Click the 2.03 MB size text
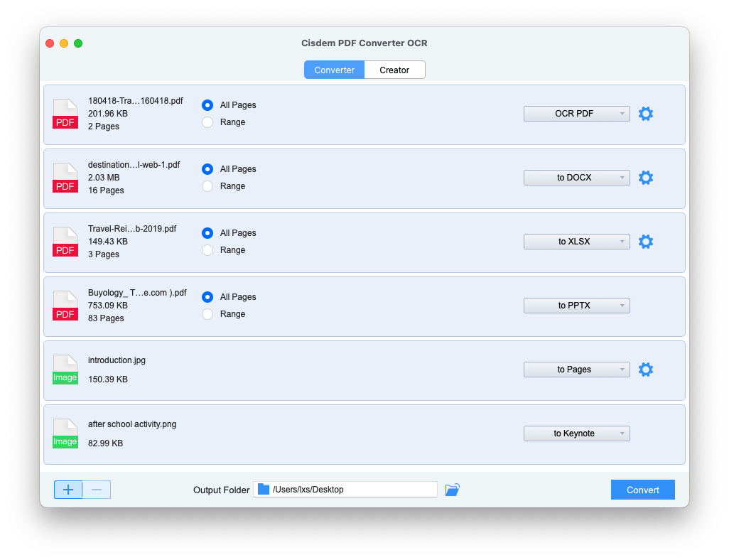 point(104,178)
